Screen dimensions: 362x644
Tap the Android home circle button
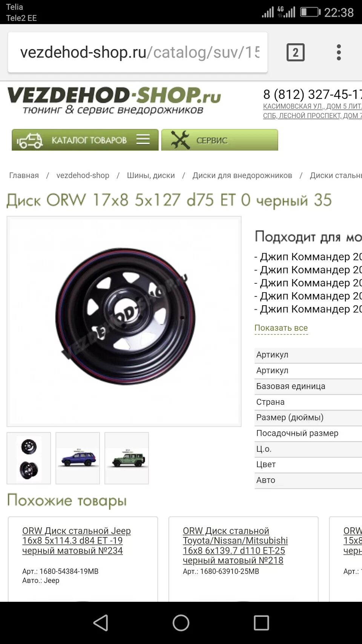click(x=181, y=622)
